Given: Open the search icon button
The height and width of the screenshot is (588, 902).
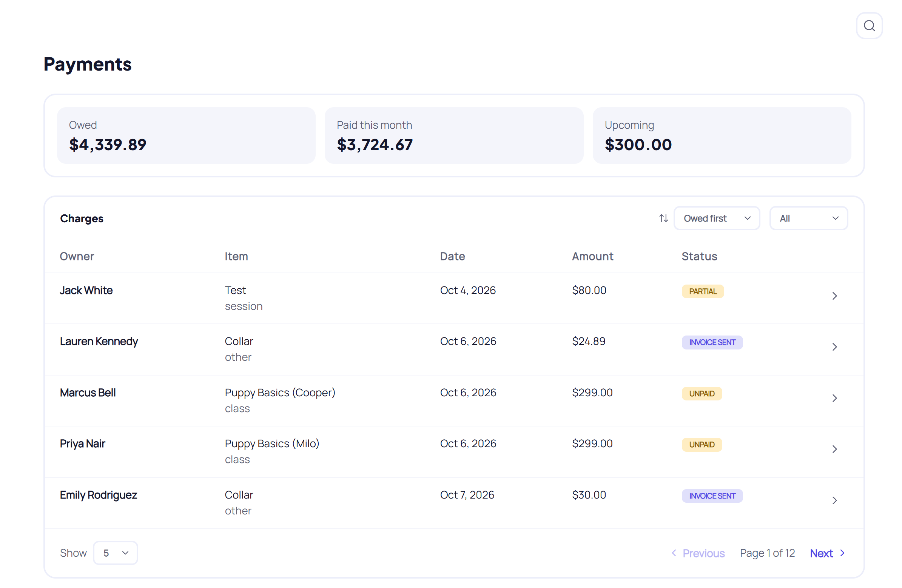Looking at the screenshot, I should (869, 26).
